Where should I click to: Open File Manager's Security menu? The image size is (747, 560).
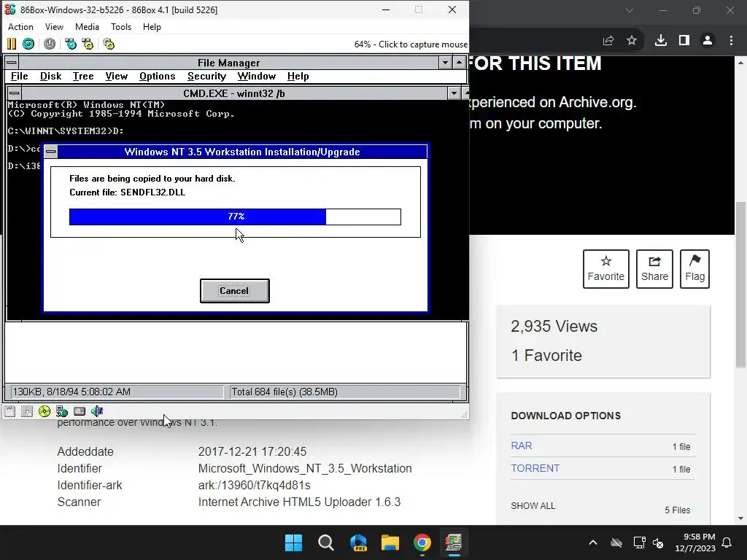pyautogui.click(x=206, y=77)
